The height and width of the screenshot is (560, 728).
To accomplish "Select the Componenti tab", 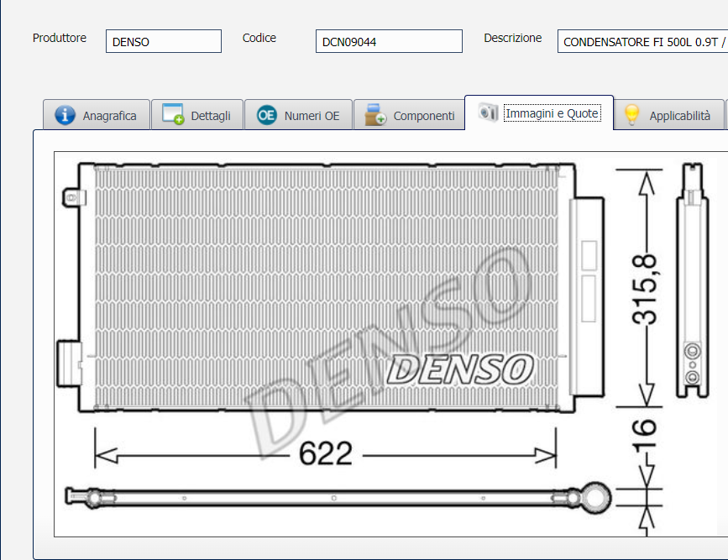I will [409, 115].
